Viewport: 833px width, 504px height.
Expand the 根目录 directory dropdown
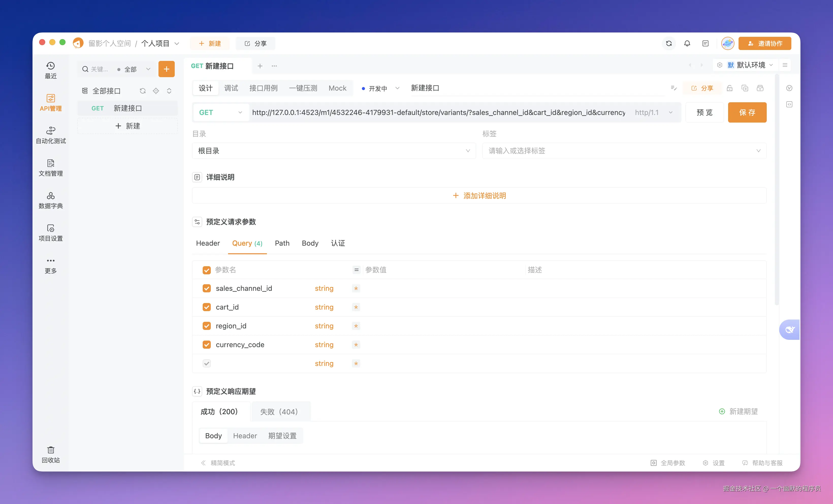tap(334, 151)
